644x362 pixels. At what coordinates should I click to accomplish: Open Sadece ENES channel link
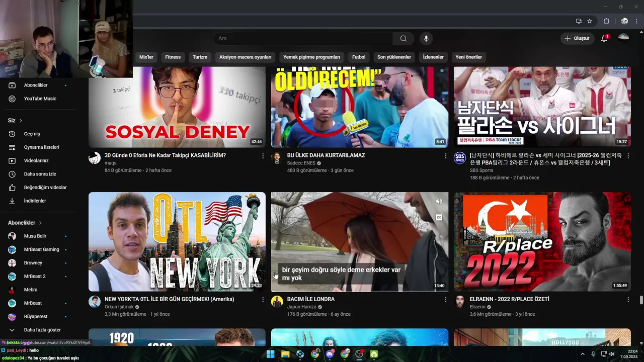tap(301, 163)
